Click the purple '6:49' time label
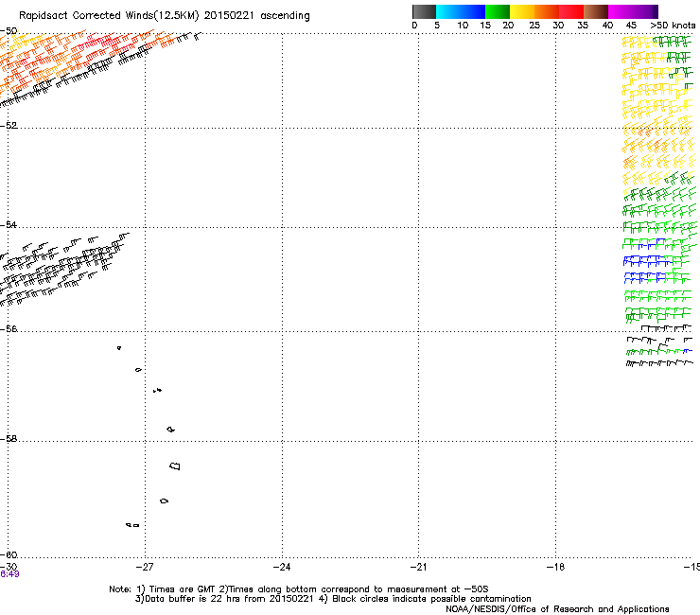The height and width of the screenshot is (615, 700). pyautogui.click(x=9, y=574)
